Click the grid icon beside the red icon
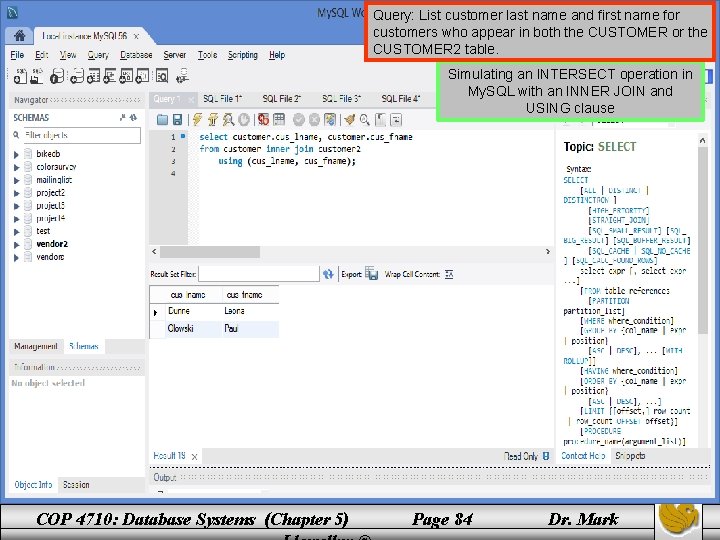This screenshot has height=540, width=720. pos(279,120)
